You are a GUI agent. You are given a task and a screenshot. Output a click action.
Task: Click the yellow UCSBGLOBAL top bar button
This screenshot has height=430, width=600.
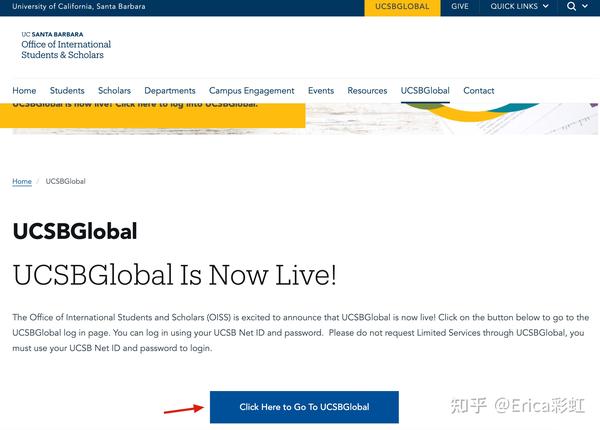[x=402, y=7]
